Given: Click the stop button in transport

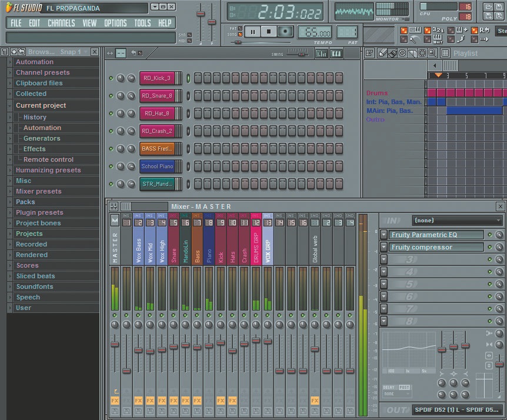Looking at the screenshot, I should pyautogui.click(x=268, y=32).
